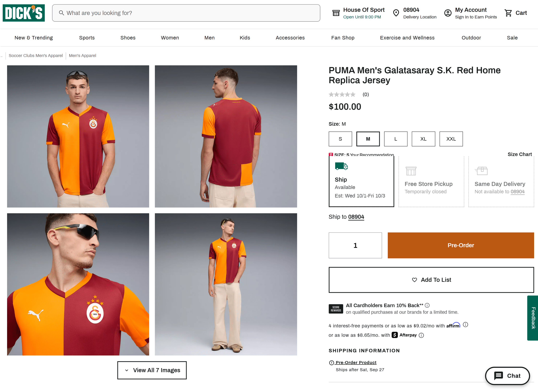Viewport: 538px width, 392px height.
Task: Choose Ship fulfillment option
Action: (361, 181)
